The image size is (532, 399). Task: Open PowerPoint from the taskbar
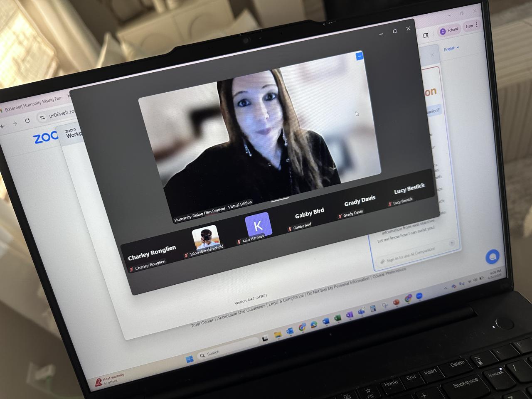pos(396,302)
